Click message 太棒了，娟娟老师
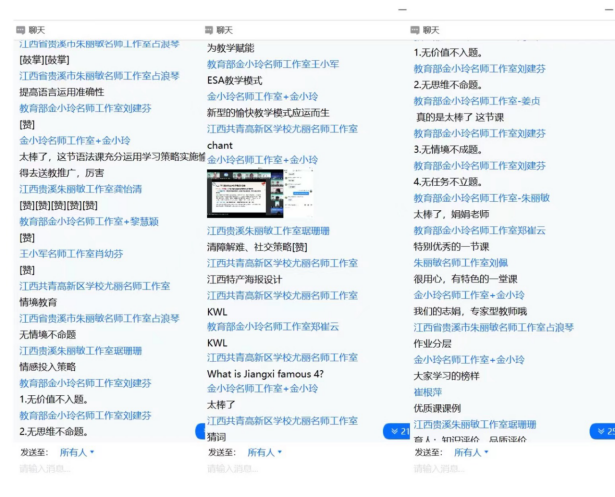The width and height of the screenshot is (615, 497). pyautogui.click(x=451, y=214)
